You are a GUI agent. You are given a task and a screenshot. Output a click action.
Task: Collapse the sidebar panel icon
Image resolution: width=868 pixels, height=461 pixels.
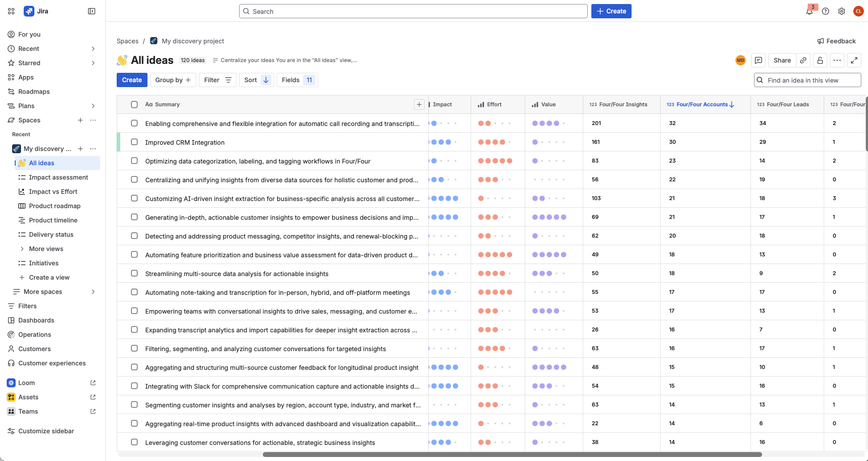(x=92, y=11)
